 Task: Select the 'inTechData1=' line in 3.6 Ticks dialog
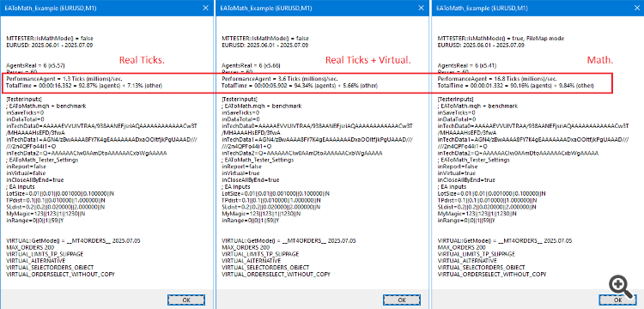(x=318, y=142)
